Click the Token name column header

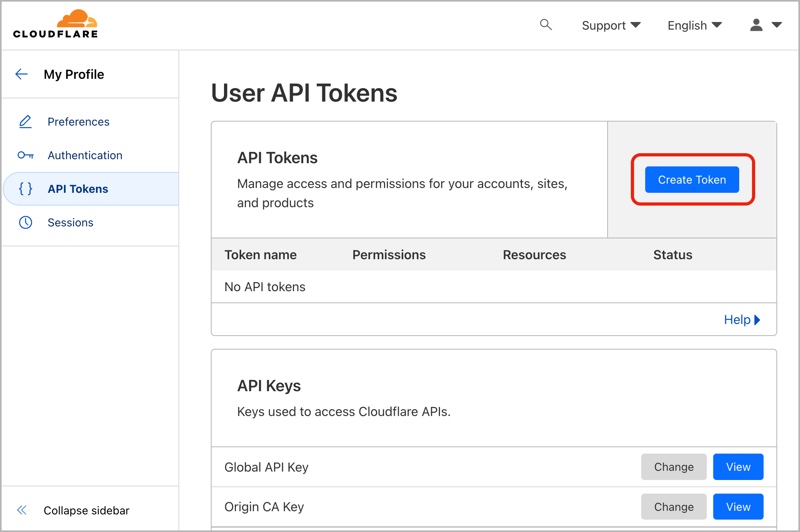tap(260, 255)
